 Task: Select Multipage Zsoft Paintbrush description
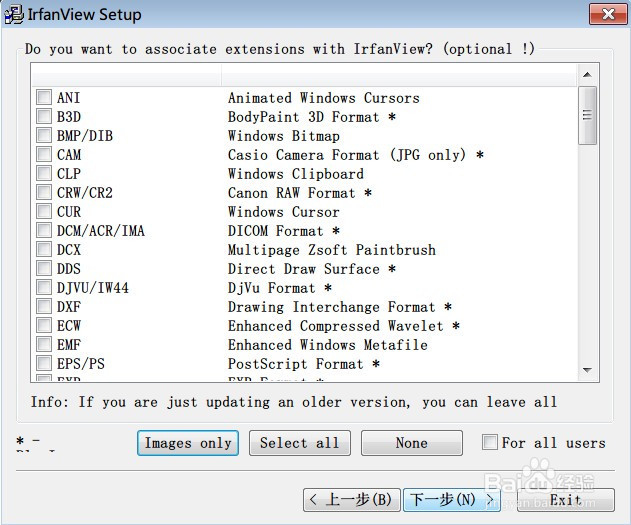332,250
